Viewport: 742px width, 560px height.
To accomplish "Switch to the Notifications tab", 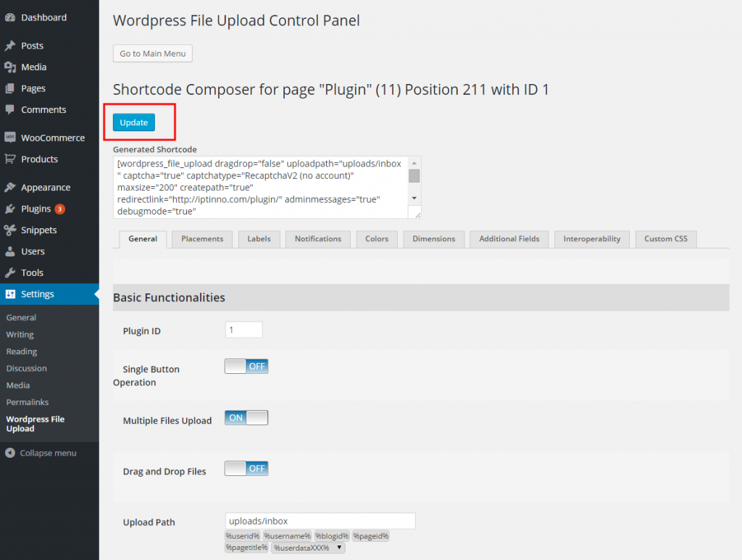I will pos(317,238).
